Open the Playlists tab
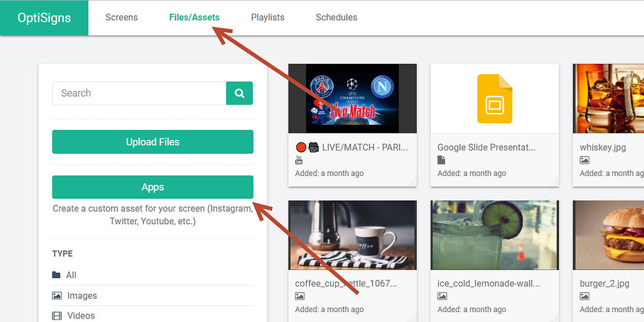This screenshot has height=322, width=644. 267,18
